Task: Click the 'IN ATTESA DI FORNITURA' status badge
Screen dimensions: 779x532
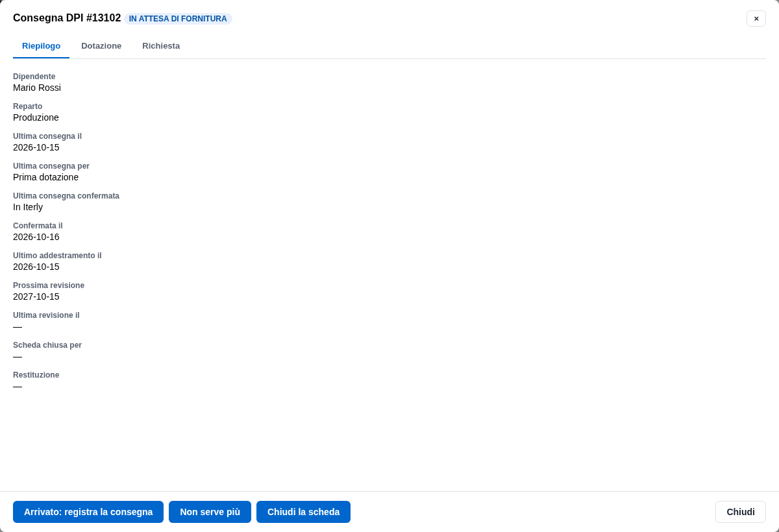Action: (178, 19)
